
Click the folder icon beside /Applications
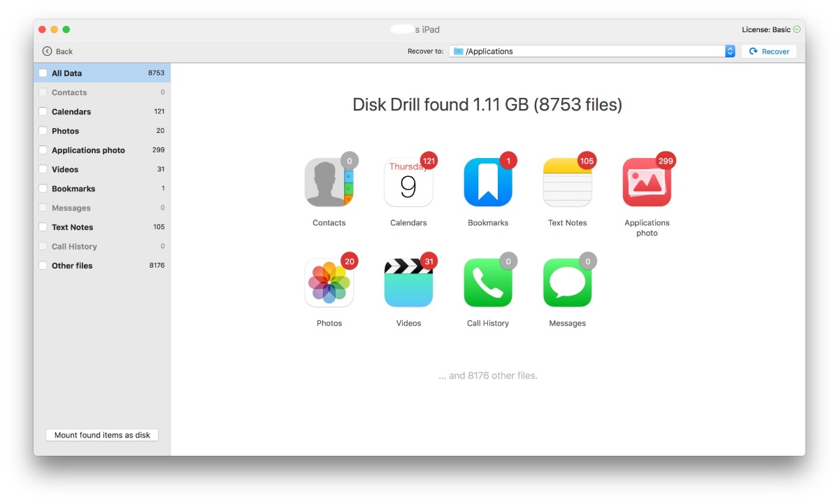458,51
